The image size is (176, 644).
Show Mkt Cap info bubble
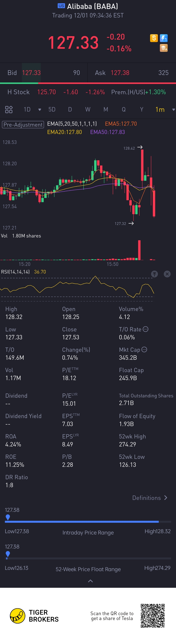144,349
